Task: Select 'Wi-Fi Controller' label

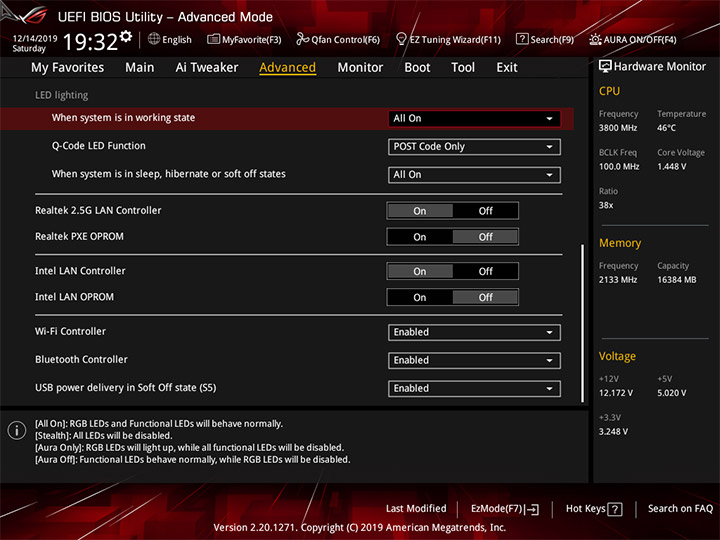Action: 70,331
